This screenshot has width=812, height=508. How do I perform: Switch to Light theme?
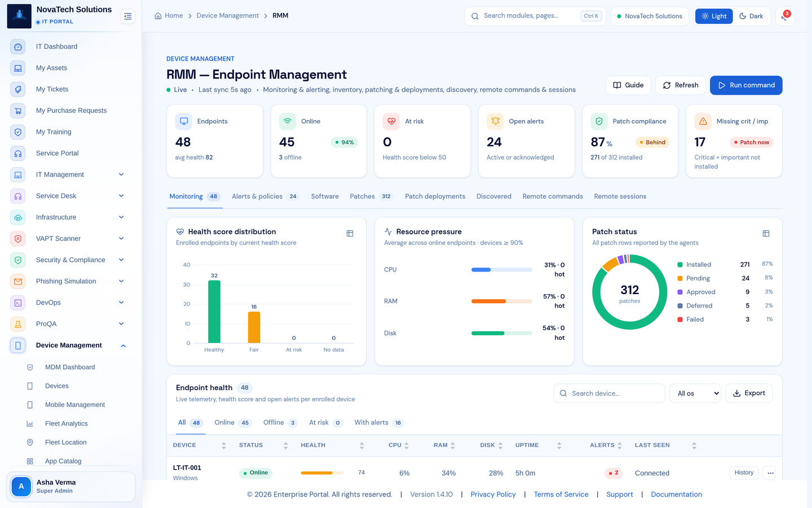[x=714, y=16]
